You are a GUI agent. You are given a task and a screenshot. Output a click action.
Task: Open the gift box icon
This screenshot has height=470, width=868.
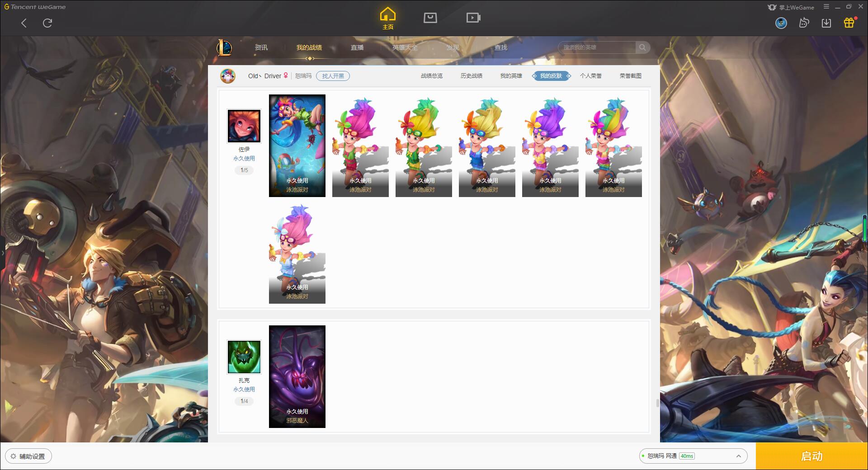pyautogui.click(x=849, y=23)
